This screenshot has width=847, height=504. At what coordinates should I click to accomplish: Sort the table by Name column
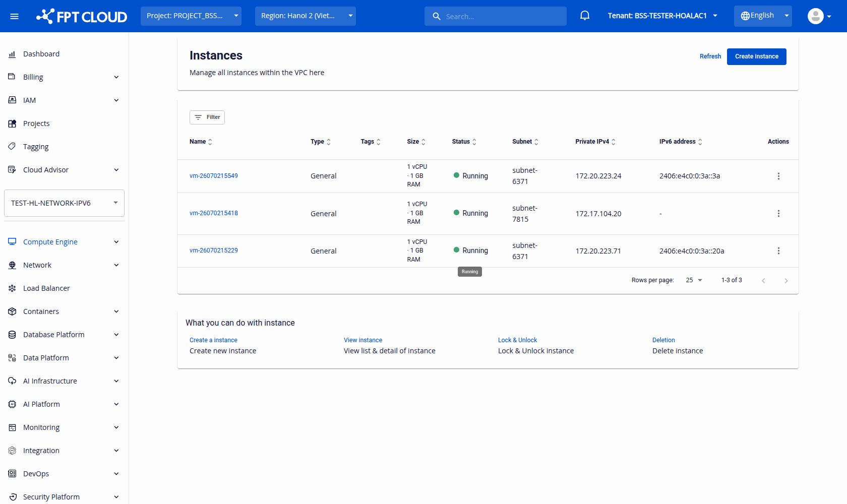(x=201, y=142)
